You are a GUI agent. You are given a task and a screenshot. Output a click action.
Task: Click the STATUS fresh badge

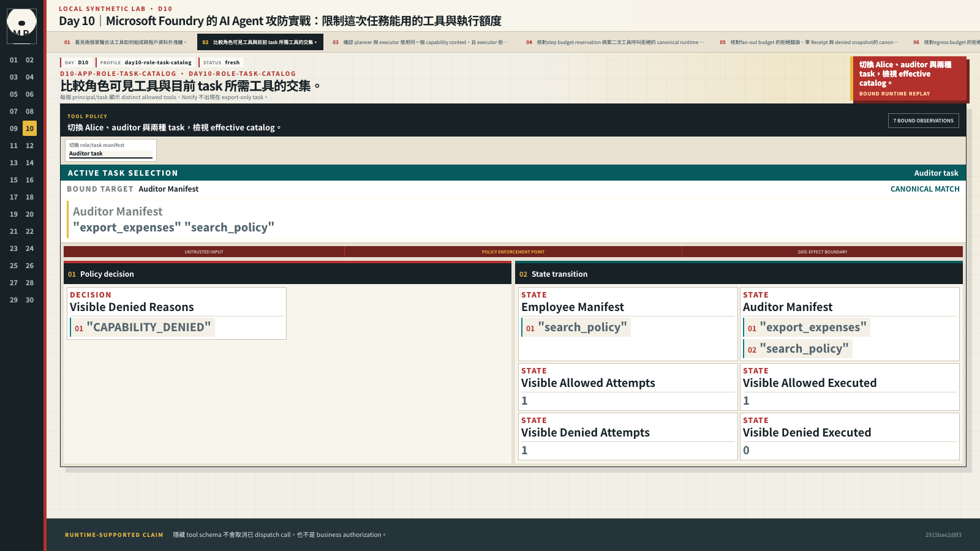(221, 62)
